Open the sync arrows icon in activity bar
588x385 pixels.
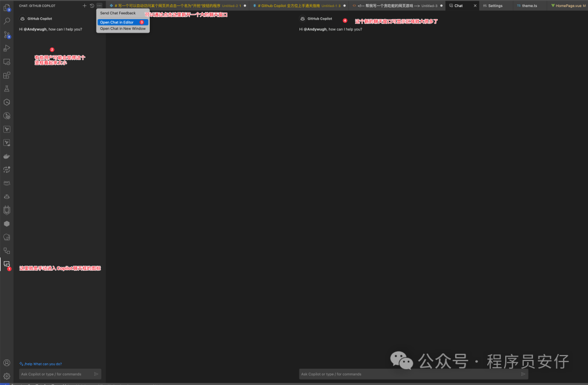click(x=7, y=169)
